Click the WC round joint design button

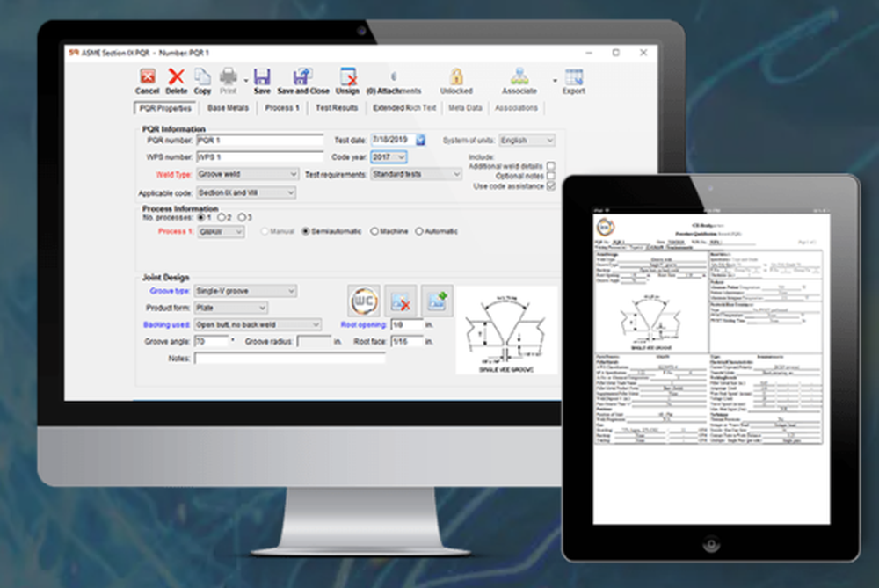(363, 301)
